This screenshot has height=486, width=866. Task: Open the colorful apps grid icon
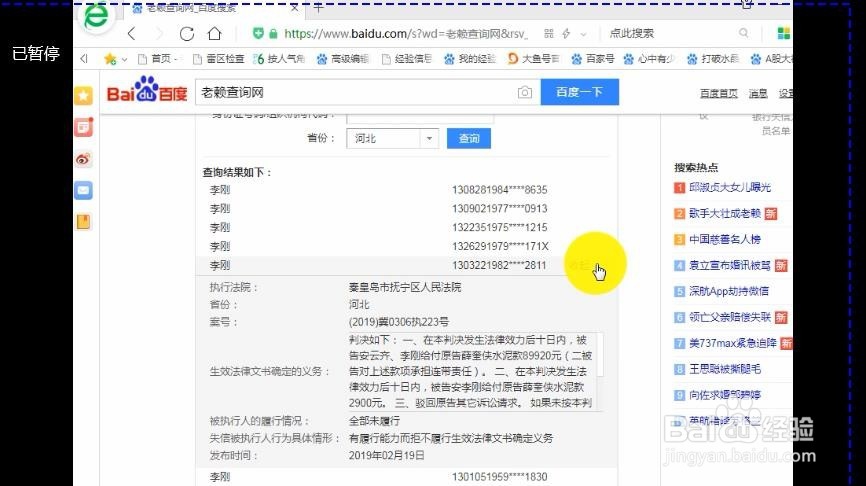pos(783,34)
